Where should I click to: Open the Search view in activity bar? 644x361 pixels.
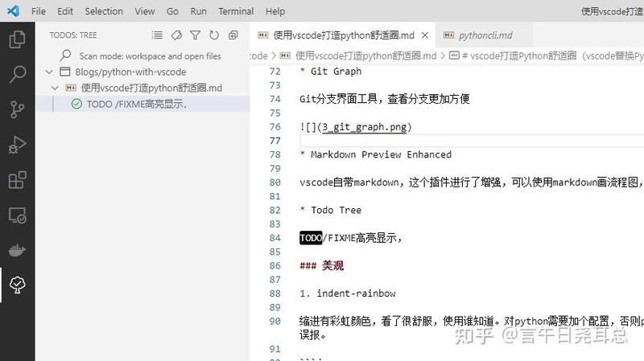pos(17,75)
